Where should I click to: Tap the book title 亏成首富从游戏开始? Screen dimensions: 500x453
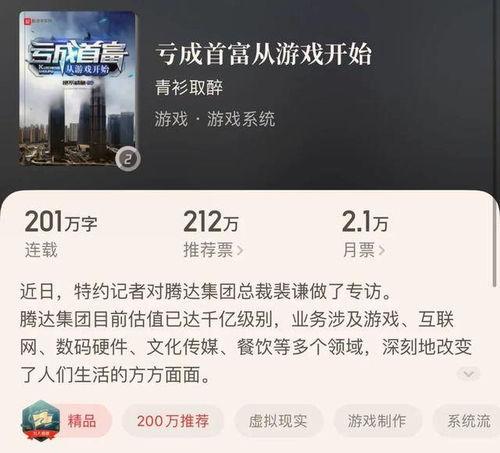[x=263, y=54]
